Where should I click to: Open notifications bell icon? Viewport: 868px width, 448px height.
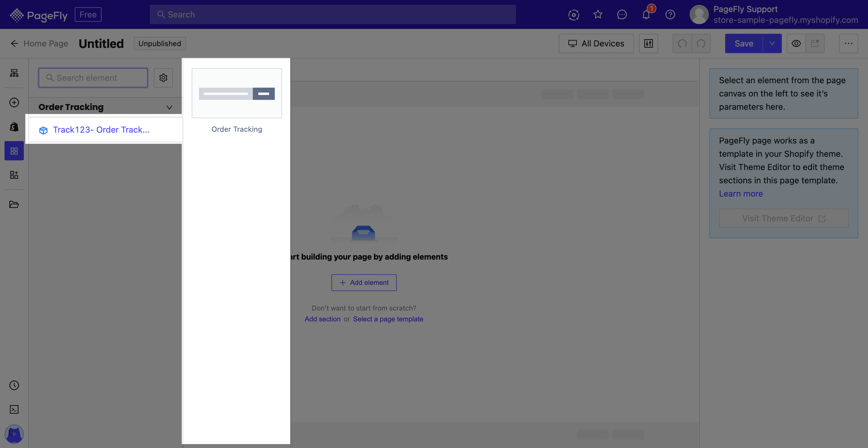[646, 14]
